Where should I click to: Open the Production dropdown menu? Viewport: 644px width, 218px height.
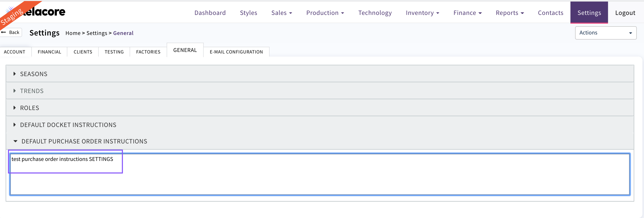click(325, 13)
